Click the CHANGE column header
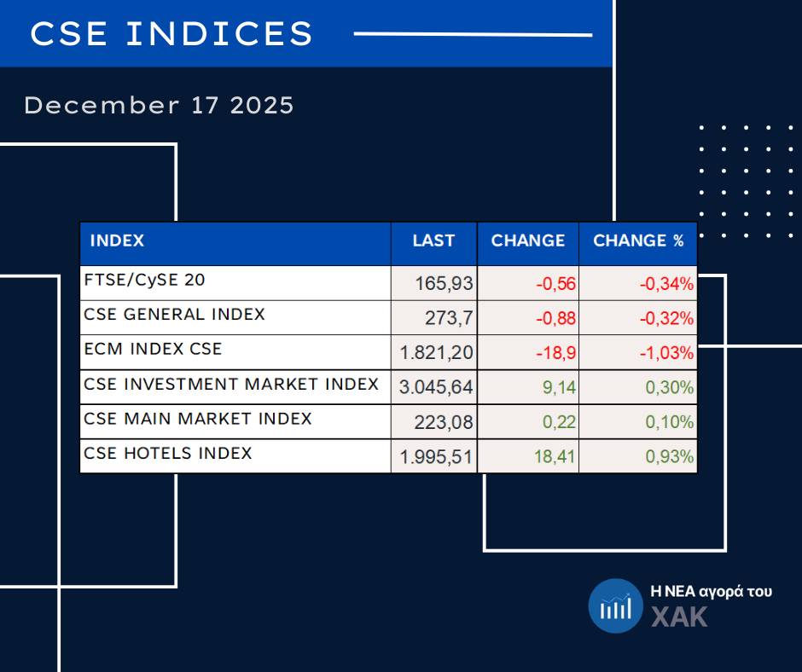 (x=528, y=240)
